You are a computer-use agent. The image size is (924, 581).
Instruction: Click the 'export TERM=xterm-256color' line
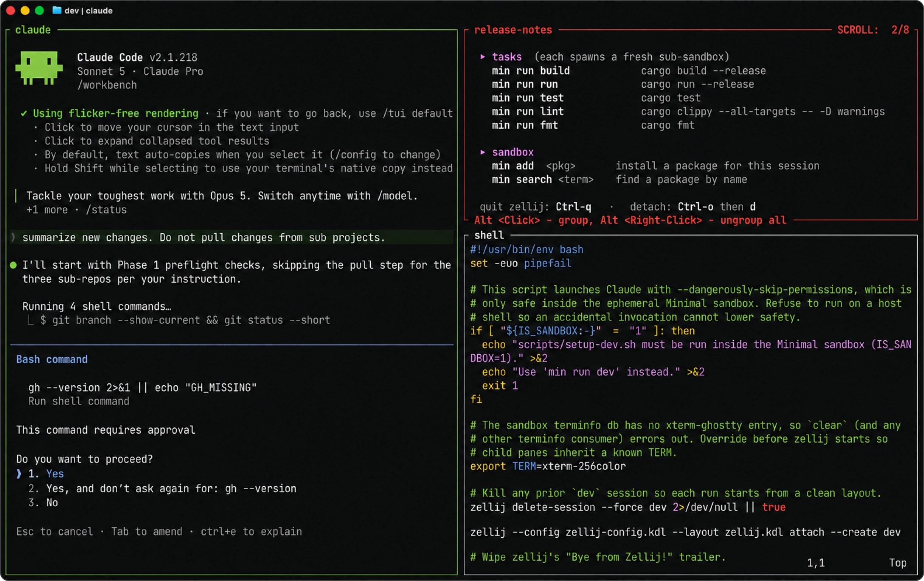click(x=548, y=466)
